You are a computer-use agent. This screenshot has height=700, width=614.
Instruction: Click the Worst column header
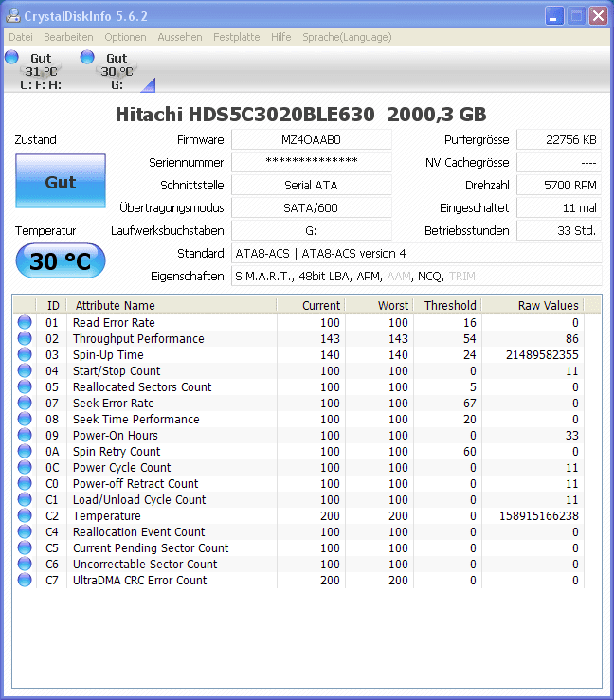click(380, 305)
